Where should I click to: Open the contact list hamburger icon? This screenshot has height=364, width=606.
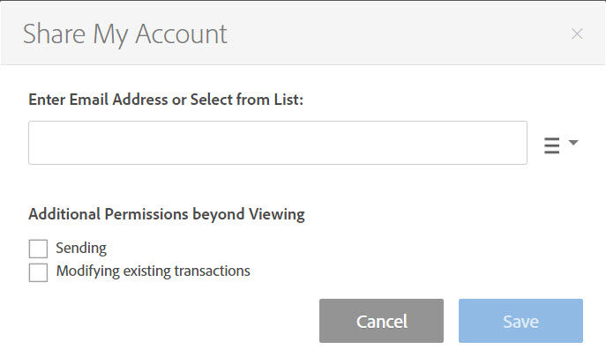pyautogui.click(x=551, y=145)
